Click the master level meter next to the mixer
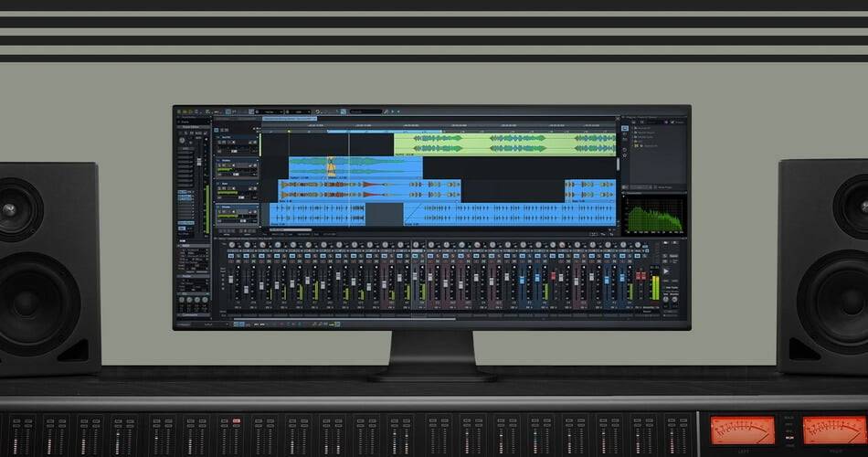This screenshot has width=868, height=457. pos(655,288)
